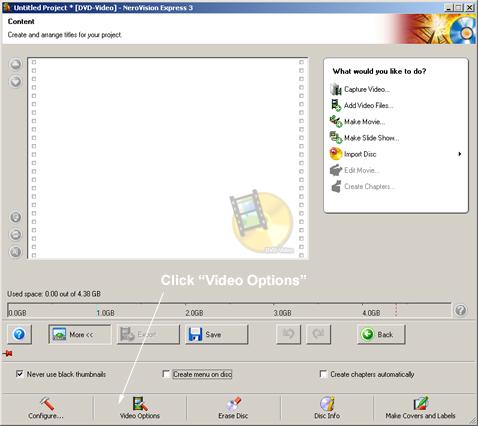Click the Make Slide Show icon
Image resolution: width=478 pixels, height=426 pixels.
click(x=336, y=138)
